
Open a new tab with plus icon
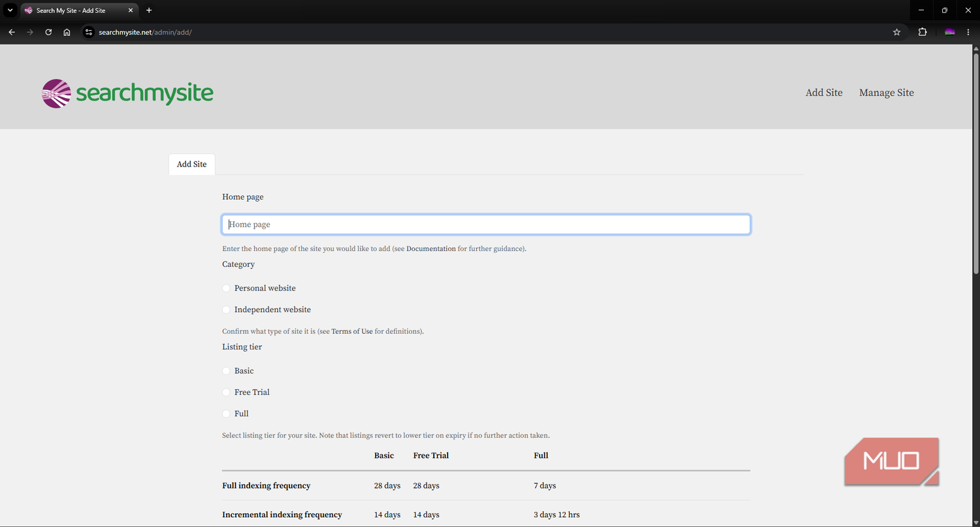click(149, 10)
